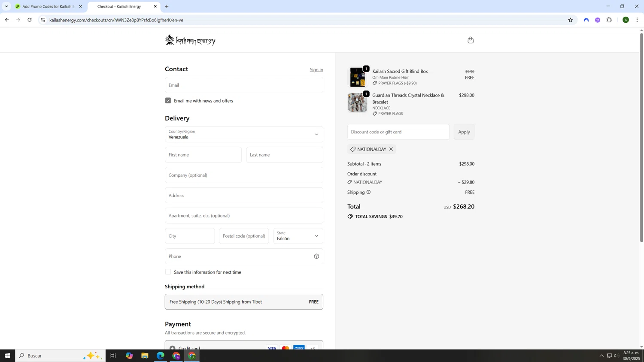Focus the Phone field
Image resolution: width=644 pixels, height=362 pixels.
coord(244,256)
